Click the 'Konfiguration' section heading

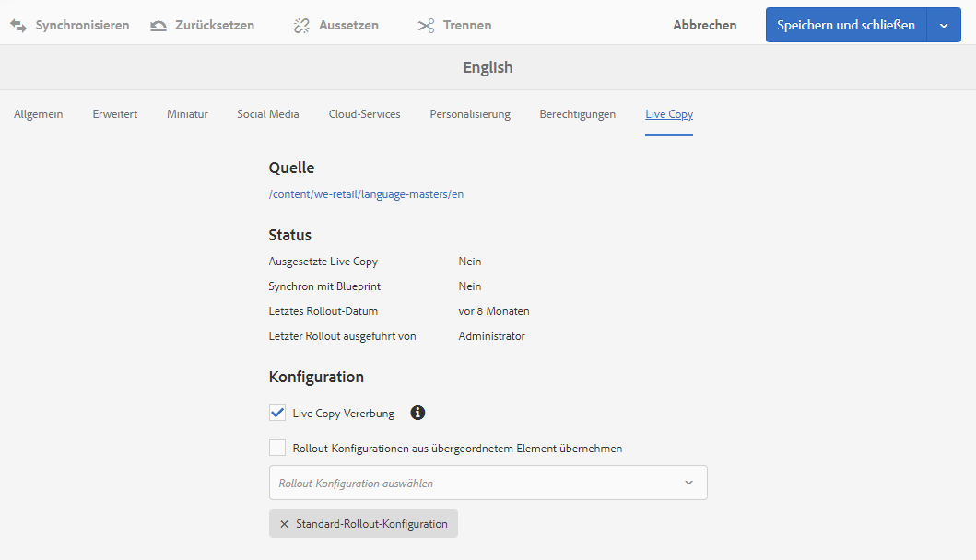tap(316, 377)
